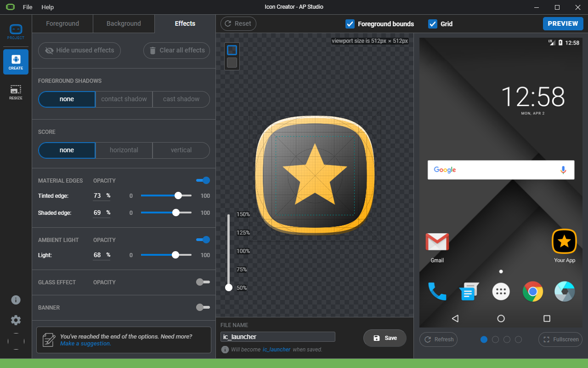Enable the Glass Effect toggle
This screenshot has width=588, height=368.
(x=203, y=282)
